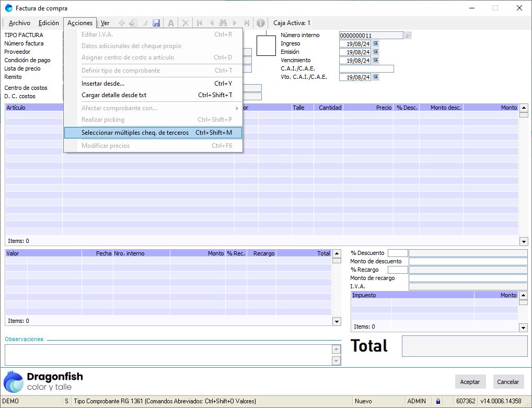Image resolution: width=532 pixels, height=408 pixels.
Task: Click the Recargo column header
Action: [261, 253]
